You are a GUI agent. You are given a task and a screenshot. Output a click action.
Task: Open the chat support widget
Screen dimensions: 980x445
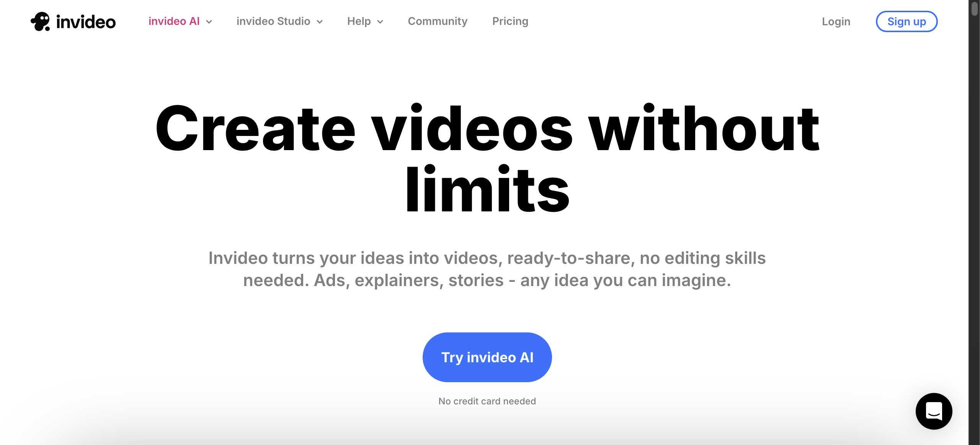(934, 411)
